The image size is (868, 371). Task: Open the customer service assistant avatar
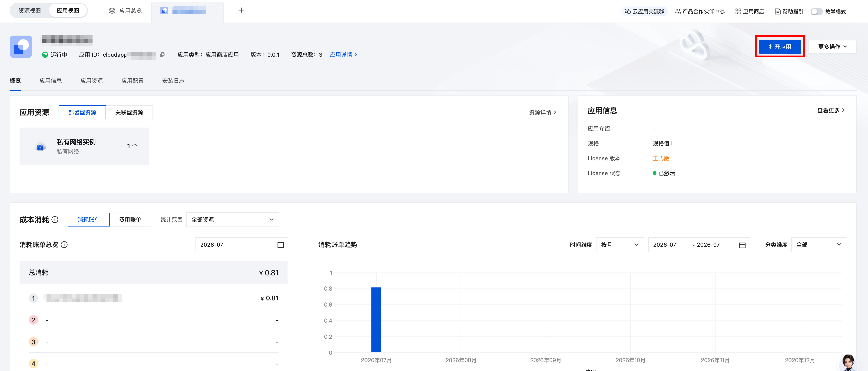coord(848,363)
